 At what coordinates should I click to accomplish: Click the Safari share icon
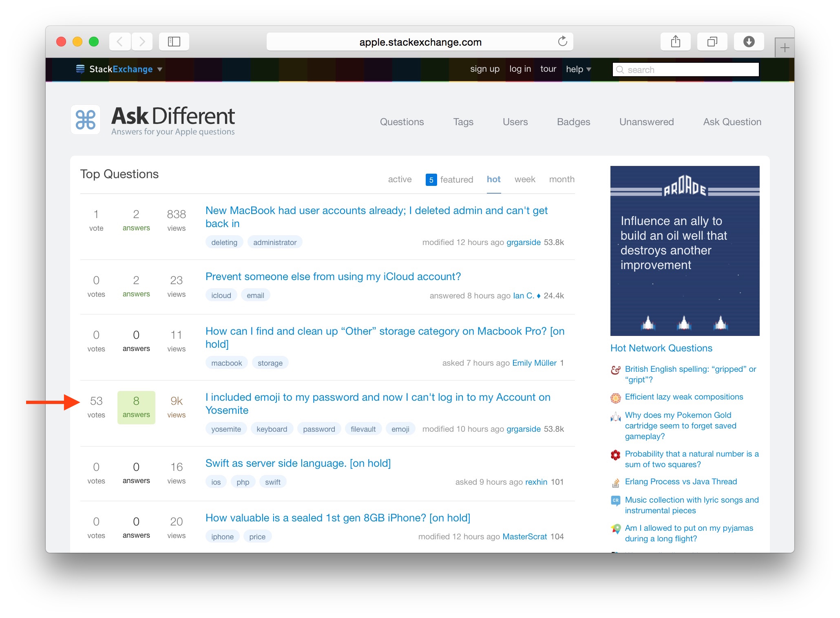675,42
